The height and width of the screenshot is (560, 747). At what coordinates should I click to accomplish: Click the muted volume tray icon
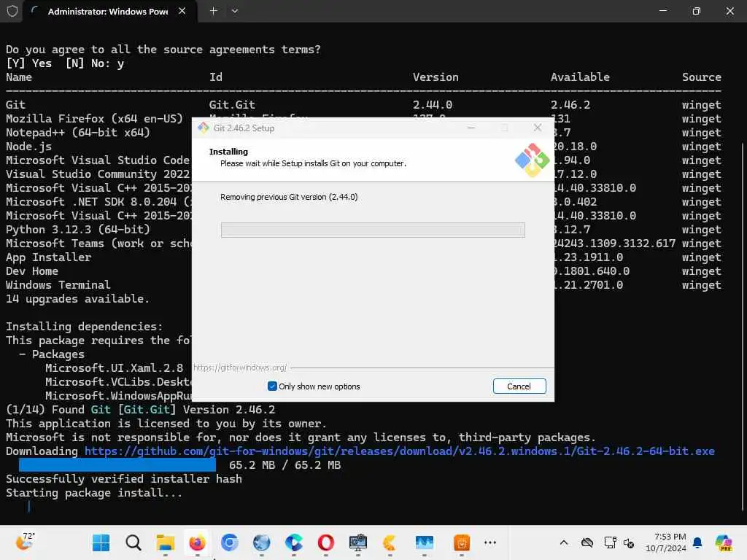click(629, 542)
